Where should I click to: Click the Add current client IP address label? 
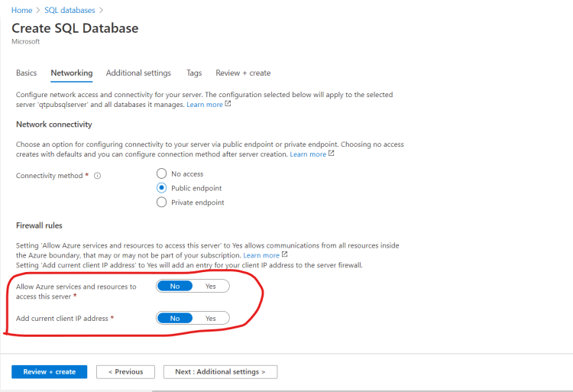coord(62,318)
